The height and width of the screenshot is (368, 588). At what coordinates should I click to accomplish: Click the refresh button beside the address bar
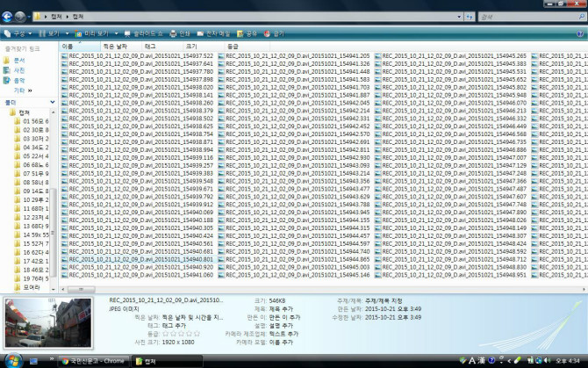tap(470, 17)
